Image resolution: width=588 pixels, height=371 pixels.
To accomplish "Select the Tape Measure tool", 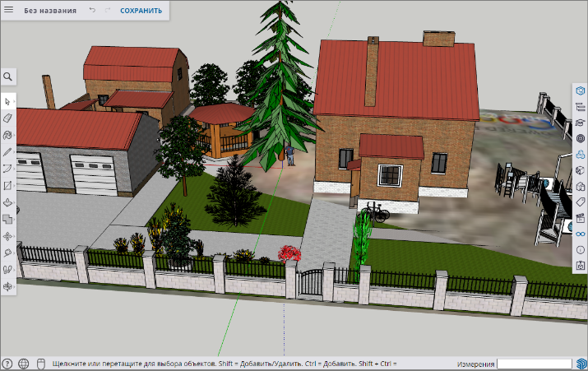I will (7, 253).
